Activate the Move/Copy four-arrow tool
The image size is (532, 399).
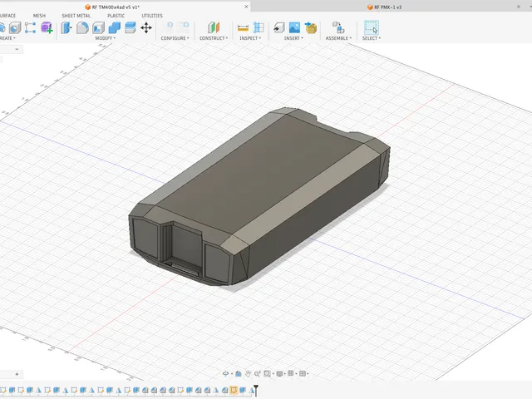point(146,27)
